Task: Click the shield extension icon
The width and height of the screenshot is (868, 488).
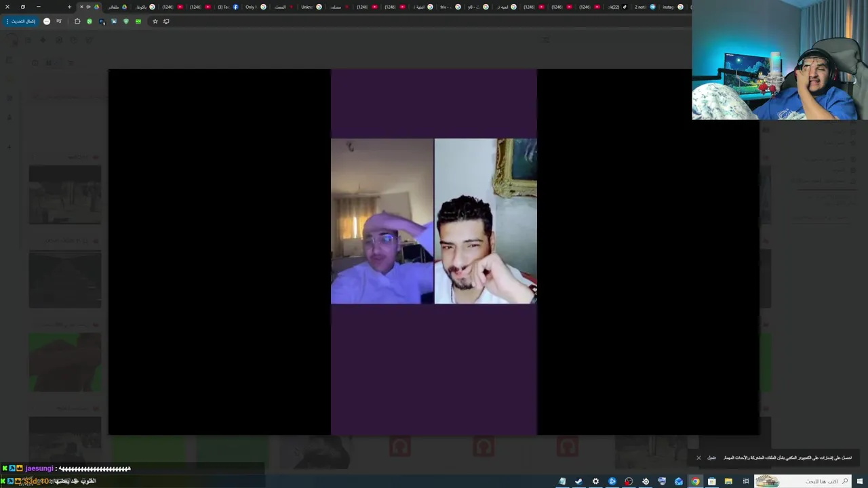Action: pos(126,21)
